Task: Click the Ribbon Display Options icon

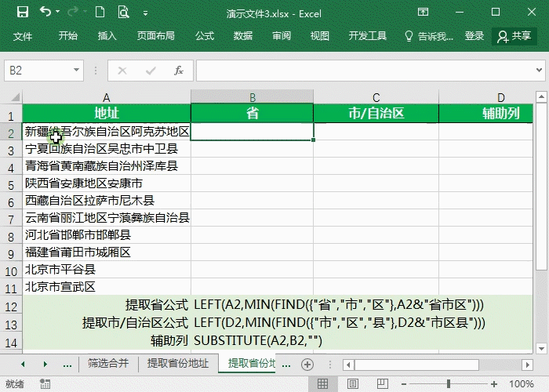Action: coord(423,13)
